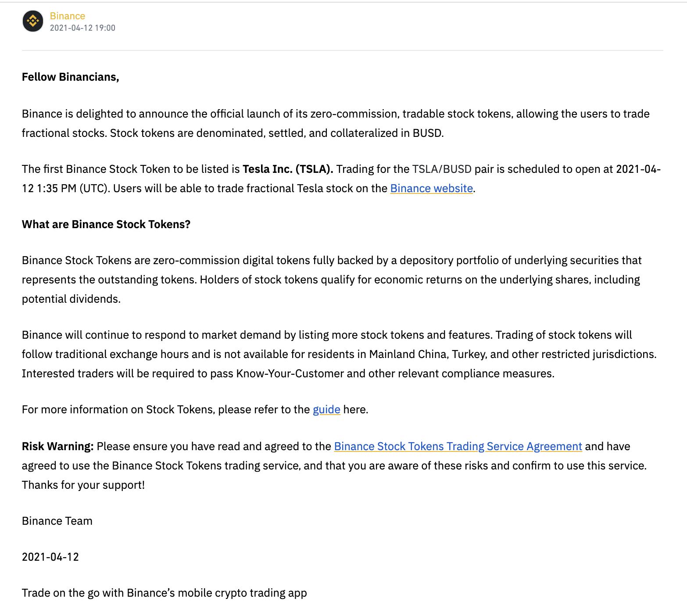The height and width of the screenshot is (616, 687).
Task: Click the 2021-04-12 19:00 post timestamp
Action: click(82, 28)
